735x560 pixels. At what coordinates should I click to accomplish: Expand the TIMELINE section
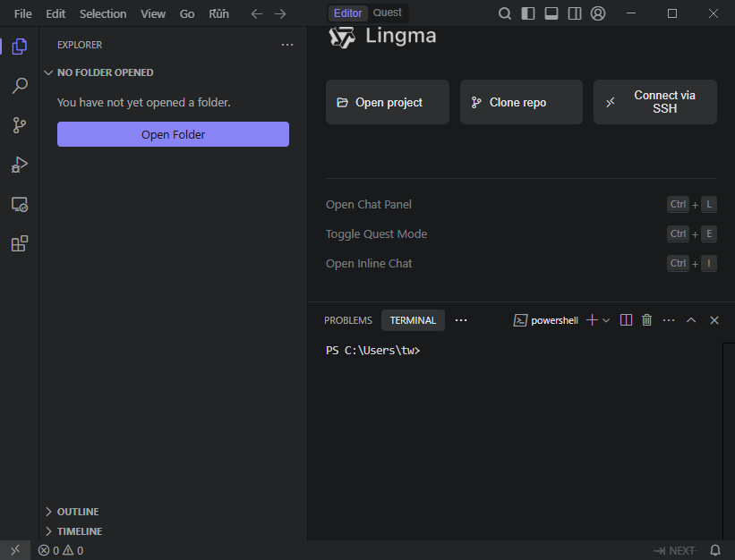click(173, 531)
